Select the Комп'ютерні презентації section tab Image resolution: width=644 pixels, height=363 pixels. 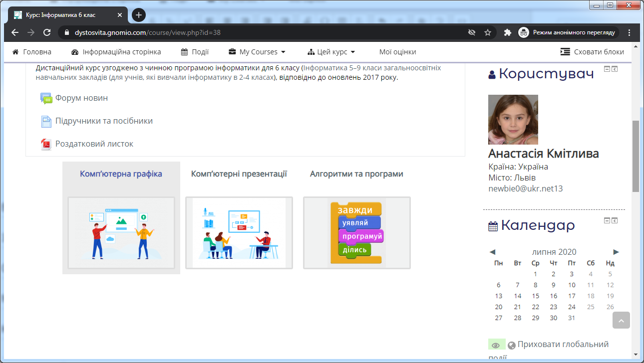(x=239, y=174)
